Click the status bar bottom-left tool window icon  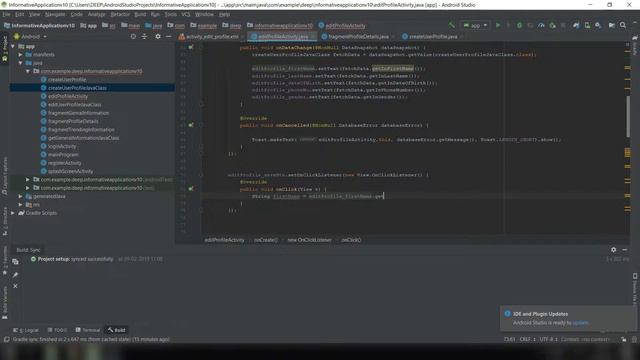(x=6, y=339)
